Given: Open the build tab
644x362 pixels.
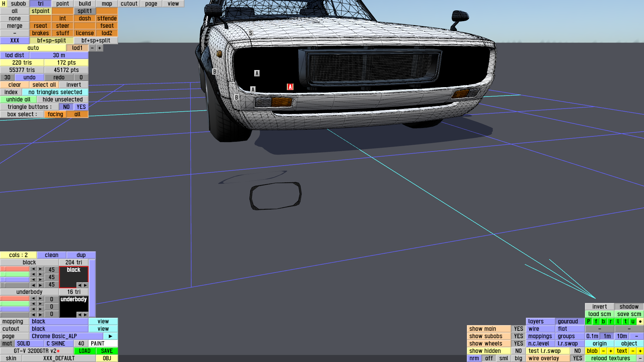Looking at the screenshot, I should (x=85, y=4).
